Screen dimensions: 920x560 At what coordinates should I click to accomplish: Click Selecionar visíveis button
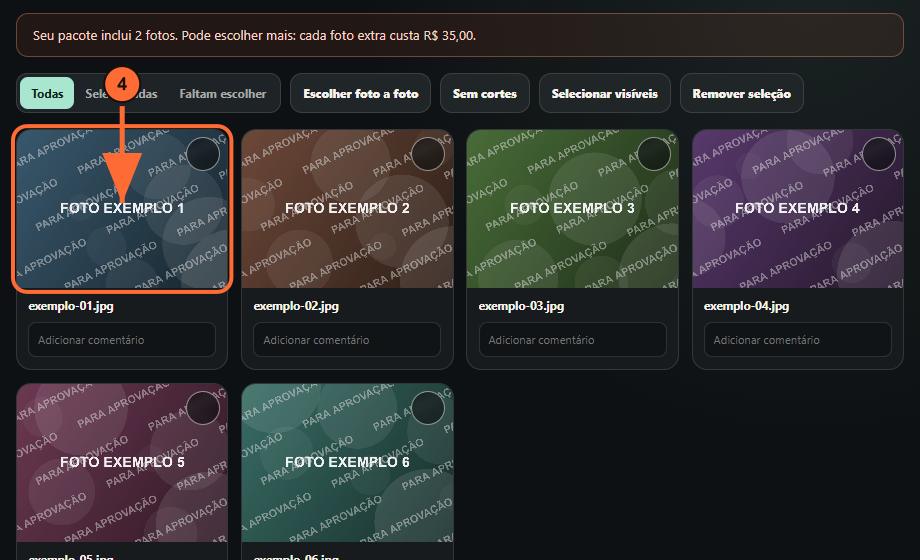tap(604, 93)
